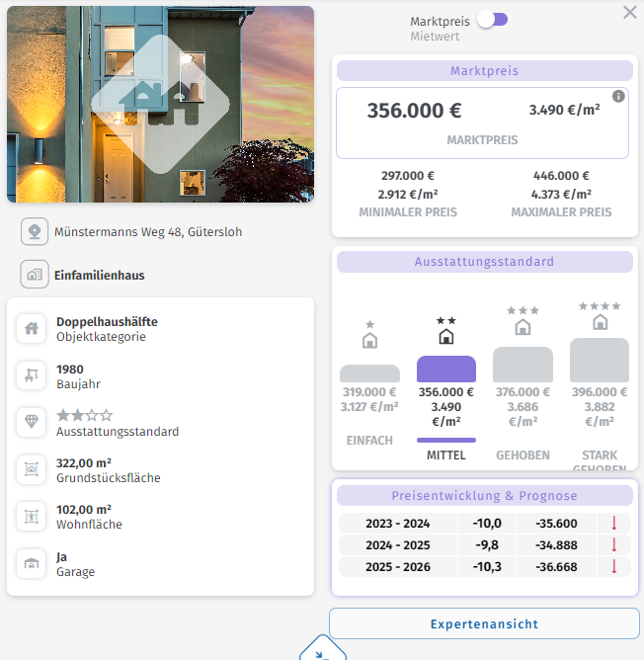Select the three-star GEHOBEN house icon

tap(523, 327)
